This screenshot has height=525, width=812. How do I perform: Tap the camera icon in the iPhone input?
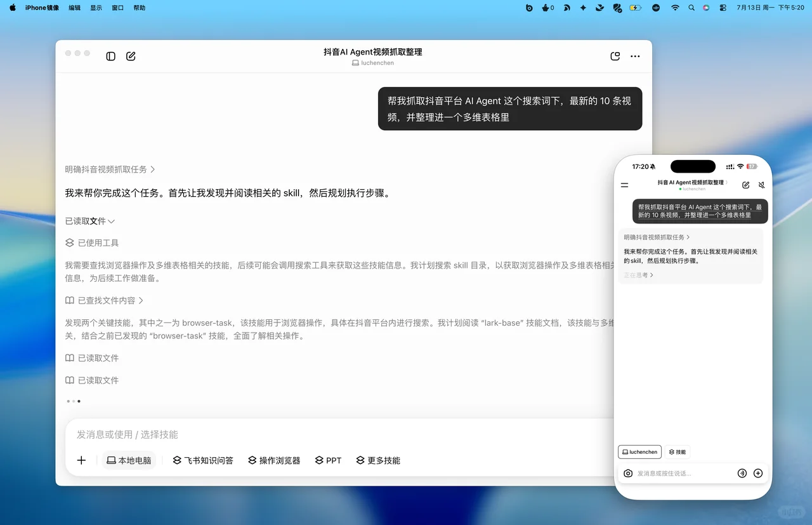point(628,474)
